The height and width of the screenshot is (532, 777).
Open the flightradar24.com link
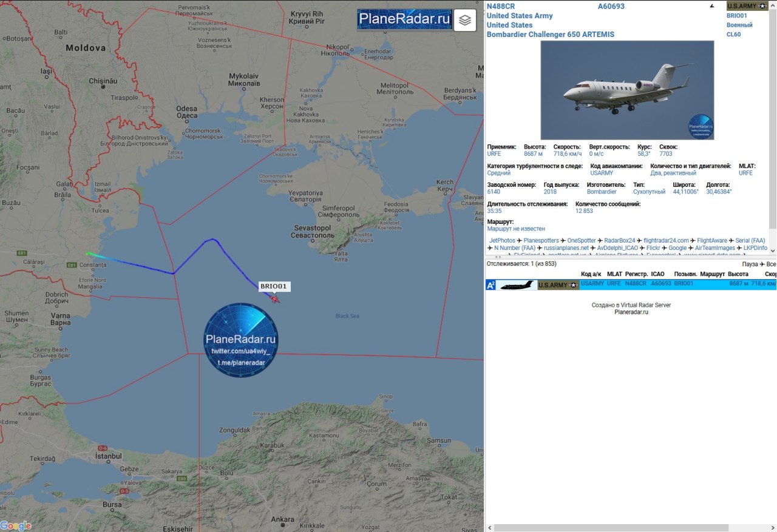666,241
